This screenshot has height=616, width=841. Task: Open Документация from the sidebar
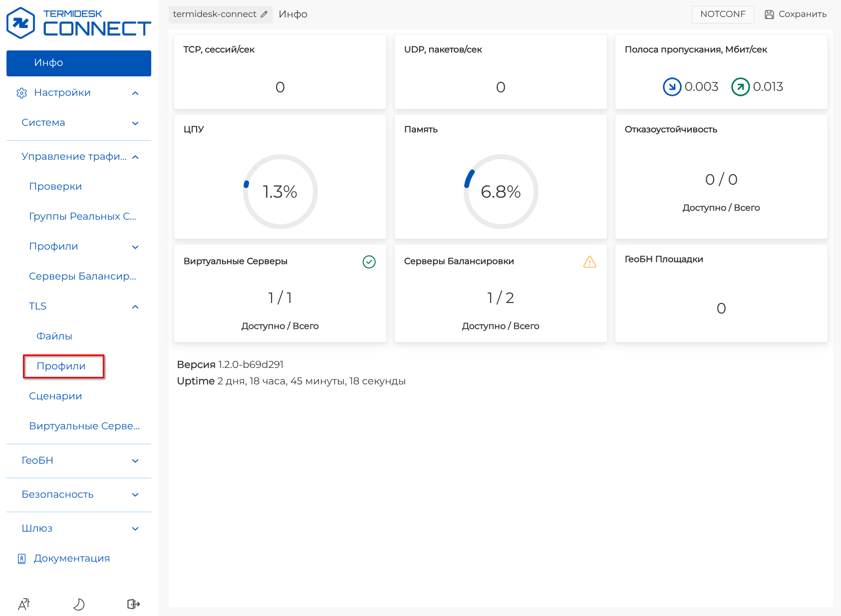pyautogui.click(x=71, y=558)
